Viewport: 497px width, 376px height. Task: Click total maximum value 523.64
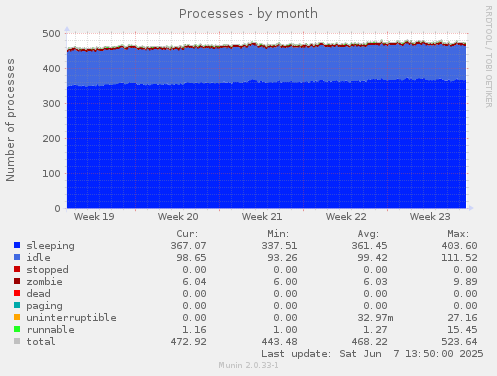click(x=459, y=342)
